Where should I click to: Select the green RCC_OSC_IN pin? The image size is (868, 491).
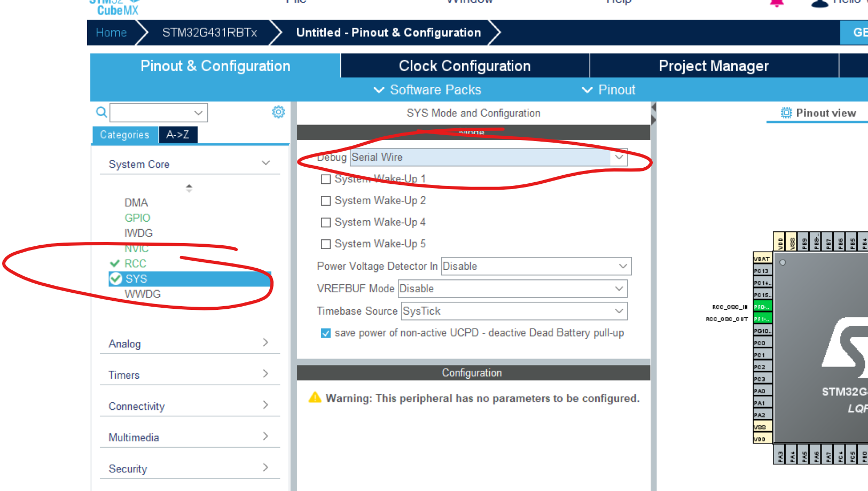762,307
